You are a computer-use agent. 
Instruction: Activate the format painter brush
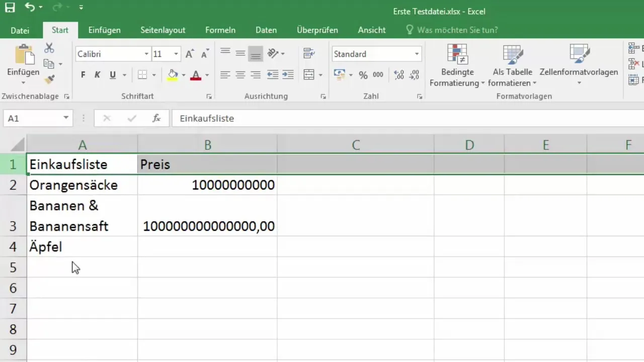[49, 79]
